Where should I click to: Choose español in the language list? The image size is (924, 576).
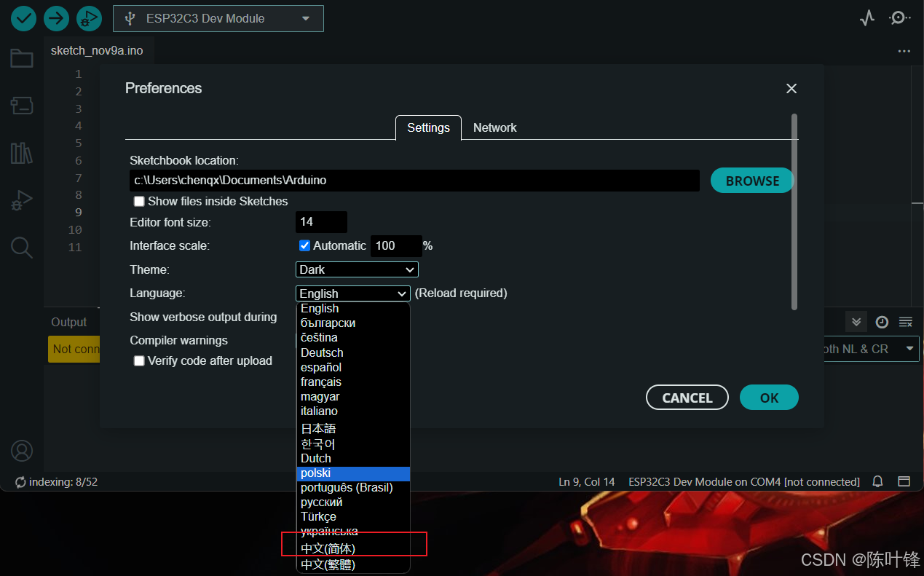pyautogui.click(x=354, y=367)
